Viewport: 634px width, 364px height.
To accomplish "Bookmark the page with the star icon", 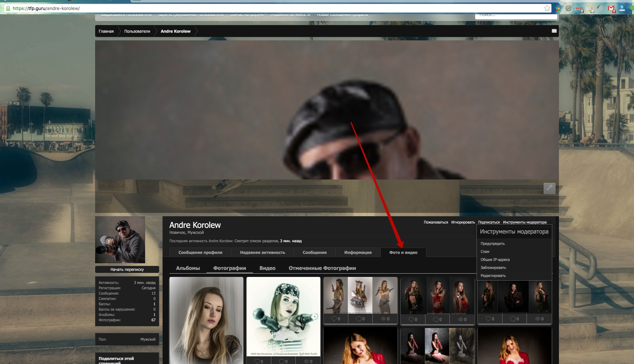I will tap(547, 8).
